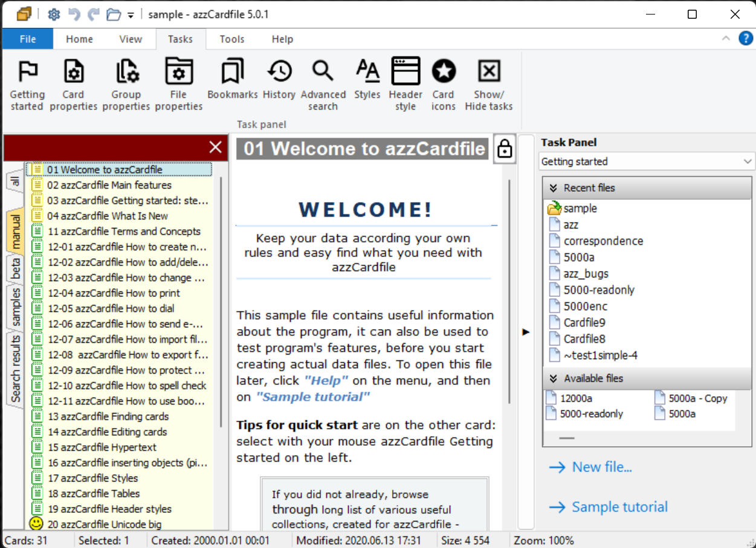Click the card content vertical scrollbar
This screenshot has width=756, height=548.
[x=510, y=290]
